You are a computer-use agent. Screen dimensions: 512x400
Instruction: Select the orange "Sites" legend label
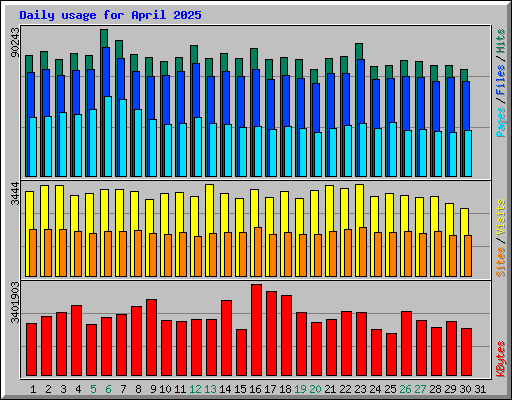[501, 262]
